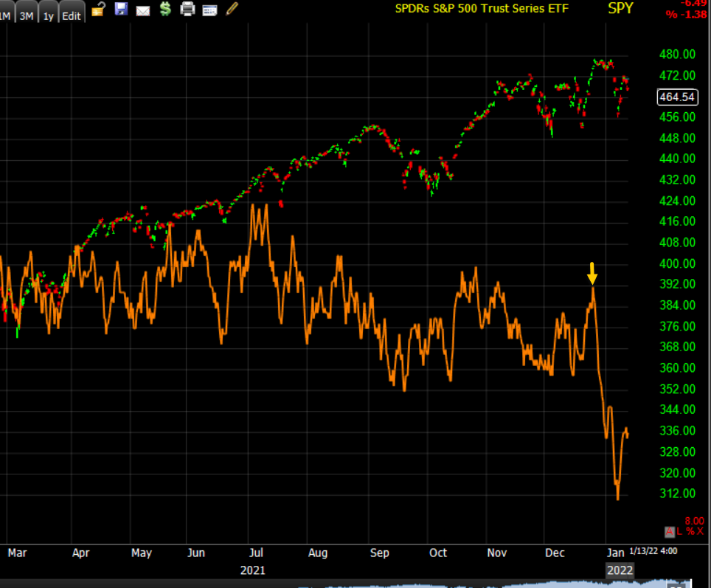Select the pencil drawing tool

232,9
